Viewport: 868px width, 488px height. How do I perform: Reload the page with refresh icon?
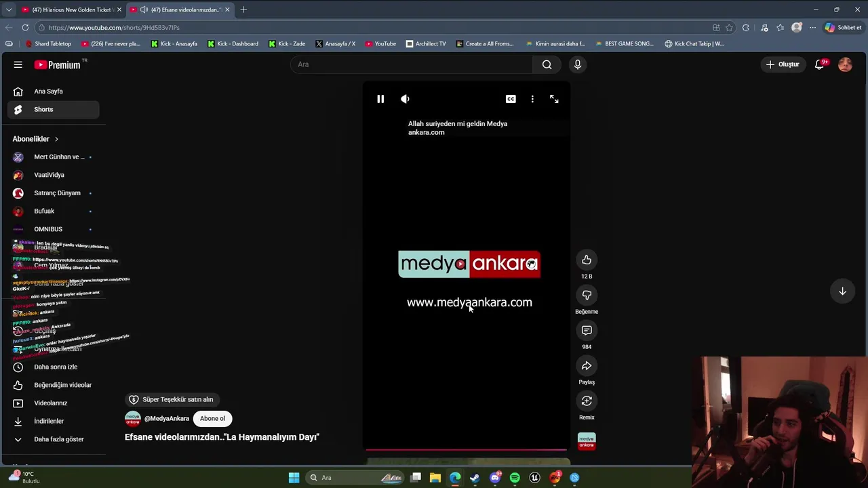tap(25, 28)
